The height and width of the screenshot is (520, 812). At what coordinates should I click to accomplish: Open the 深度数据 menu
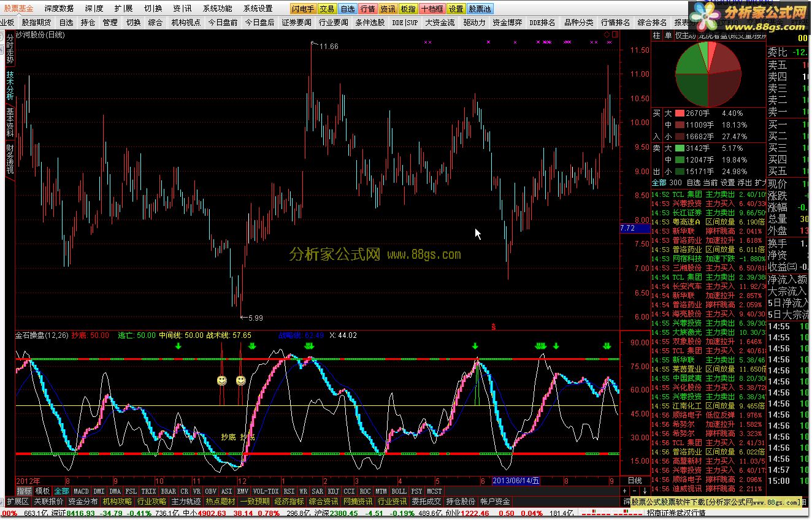click(59, 9)
